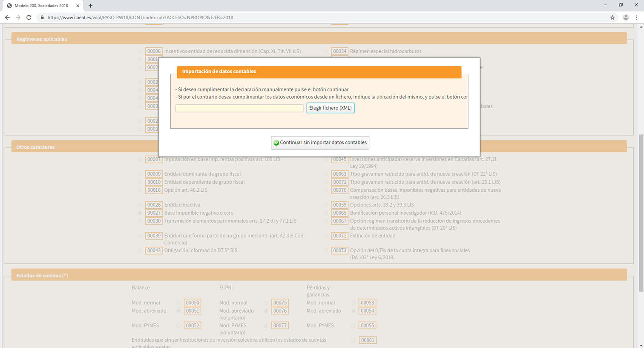
Task: Click the browser back arrow
Action: coord(7,17)
